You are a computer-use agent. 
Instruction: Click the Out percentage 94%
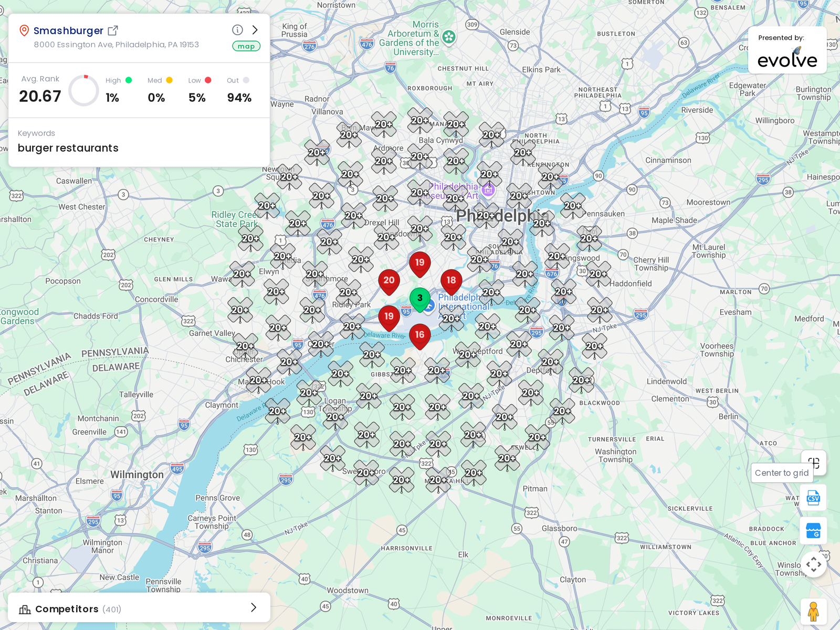239,98
